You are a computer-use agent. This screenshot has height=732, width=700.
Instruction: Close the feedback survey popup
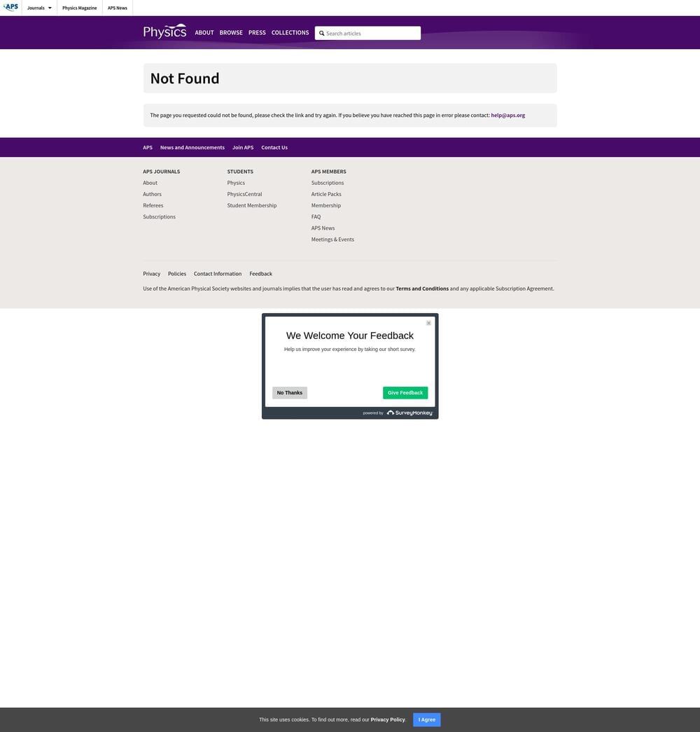tap(428, 323)
